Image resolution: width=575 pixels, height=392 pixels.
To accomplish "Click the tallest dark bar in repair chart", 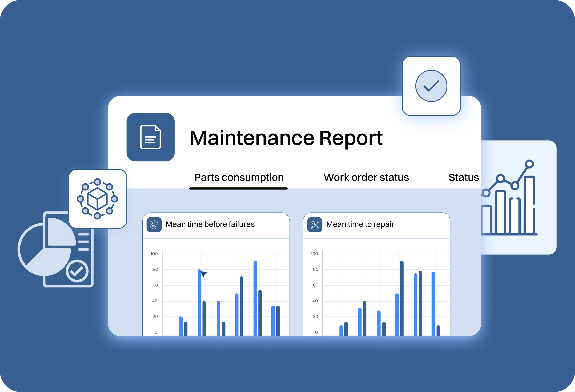I will (402, 297).
